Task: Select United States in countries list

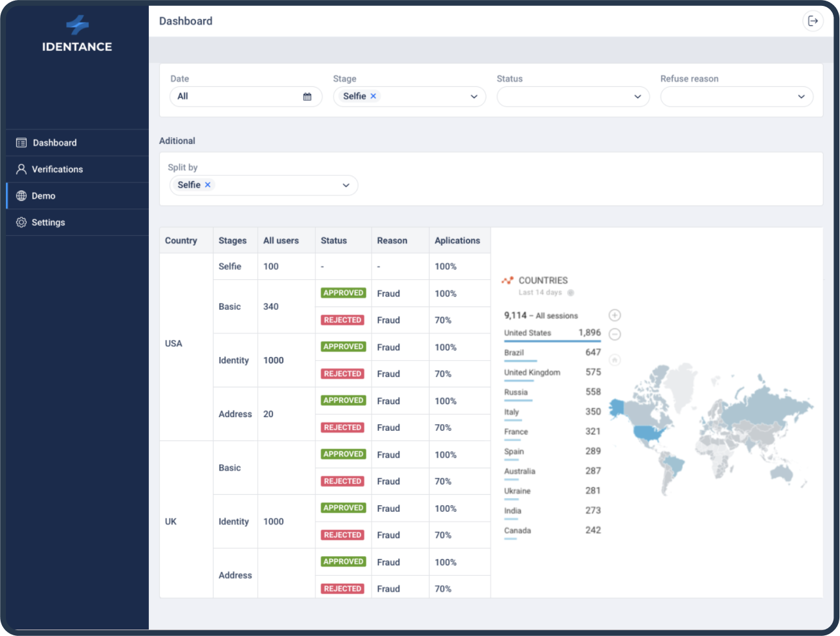Action: coord(528,333)
